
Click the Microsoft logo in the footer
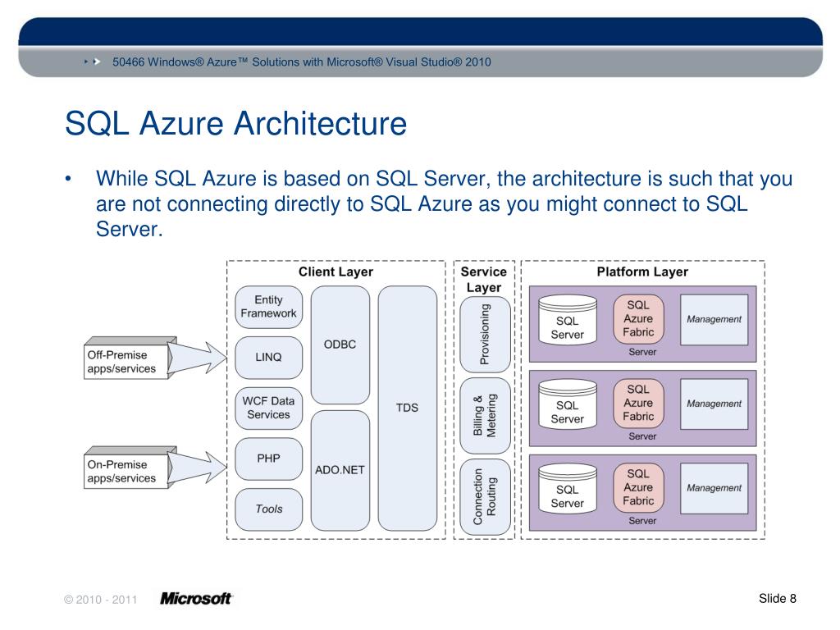(196, 598)
